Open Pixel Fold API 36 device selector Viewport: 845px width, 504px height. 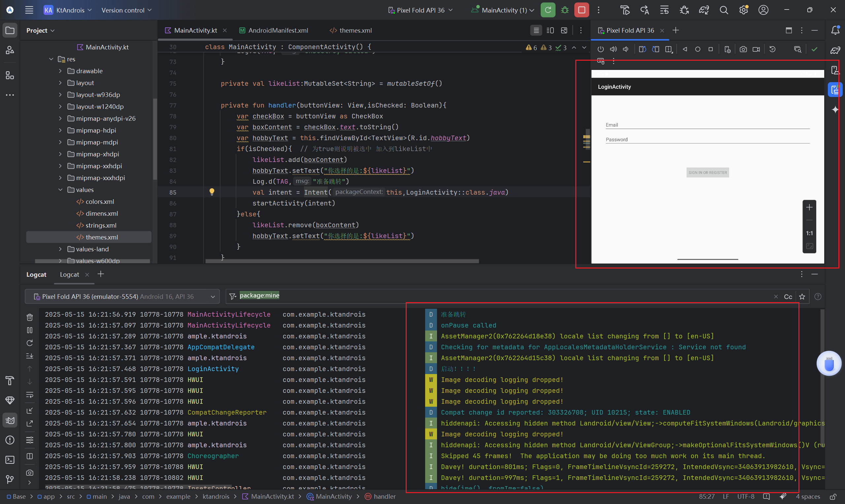tap(420, 10)
